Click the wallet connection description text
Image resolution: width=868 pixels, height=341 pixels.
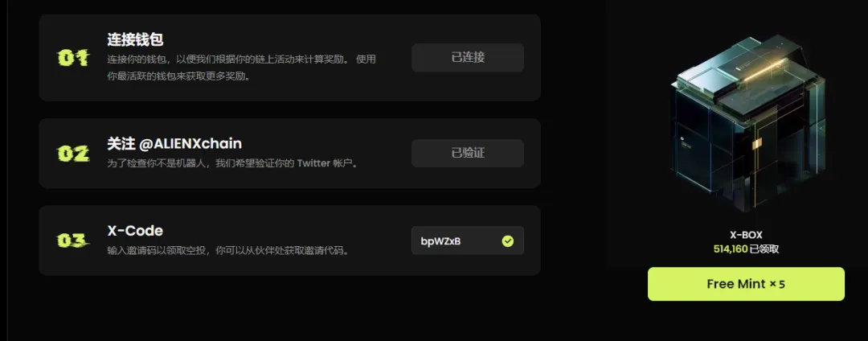241,68
